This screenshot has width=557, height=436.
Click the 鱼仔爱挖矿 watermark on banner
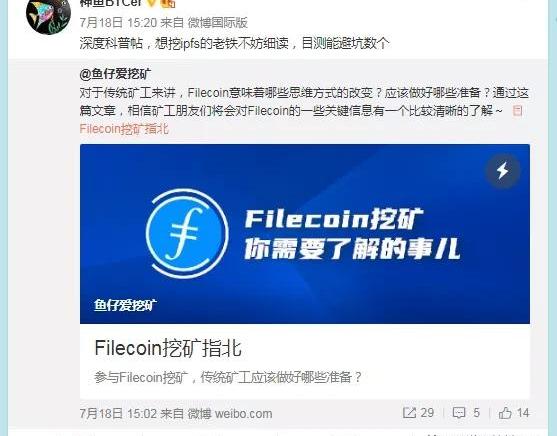pos(125,305)
